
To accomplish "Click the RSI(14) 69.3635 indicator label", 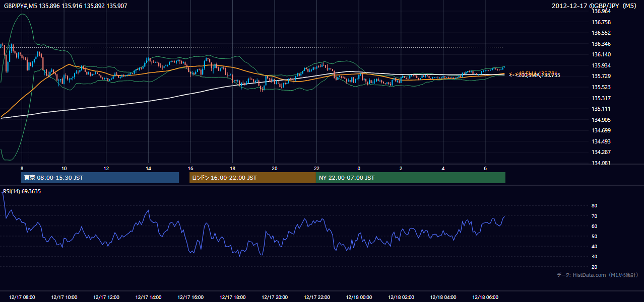I will pyautogui.click(x=23, y=191).
